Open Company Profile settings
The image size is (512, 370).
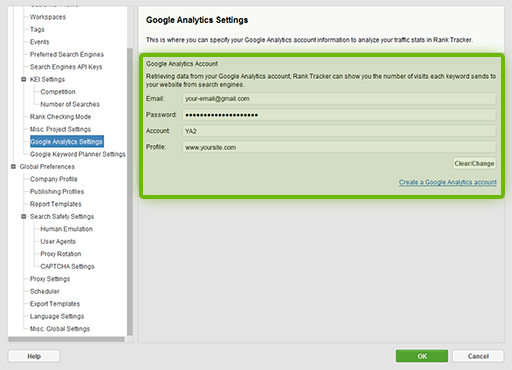[53, 179]
